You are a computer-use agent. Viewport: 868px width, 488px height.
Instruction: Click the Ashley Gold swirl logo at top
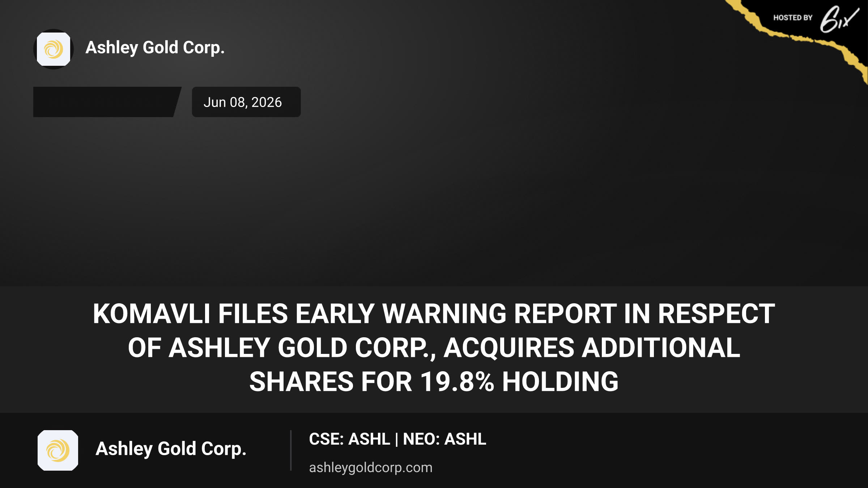click(x=54, y=49)
